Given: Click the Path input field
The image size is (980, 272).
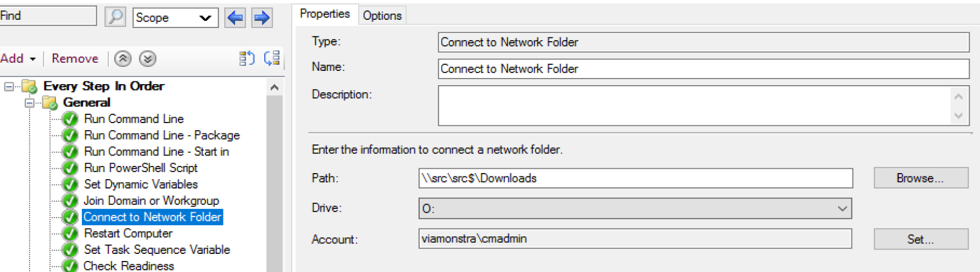Looking at the screenshot, I should pos(635,178).
